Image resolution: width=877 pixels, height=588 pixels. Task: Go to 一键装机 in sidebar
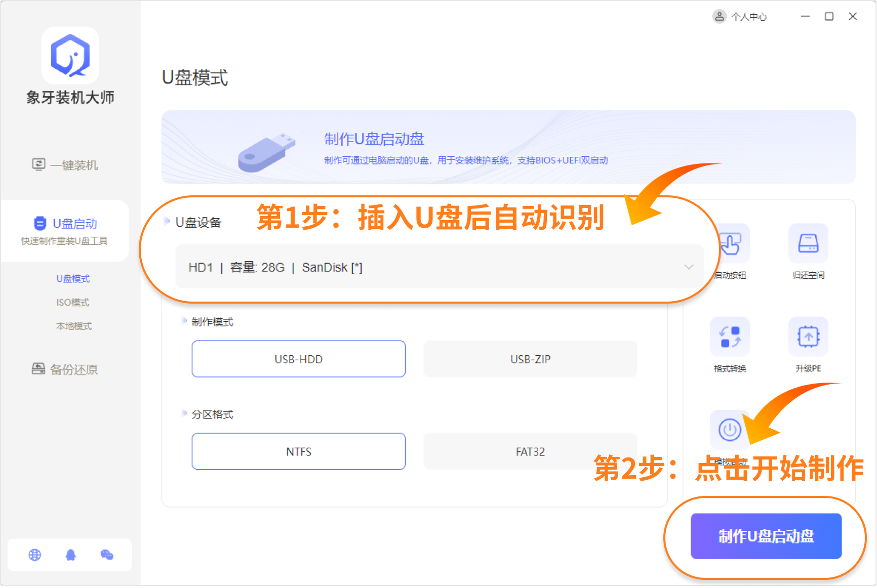click(65, 165)
